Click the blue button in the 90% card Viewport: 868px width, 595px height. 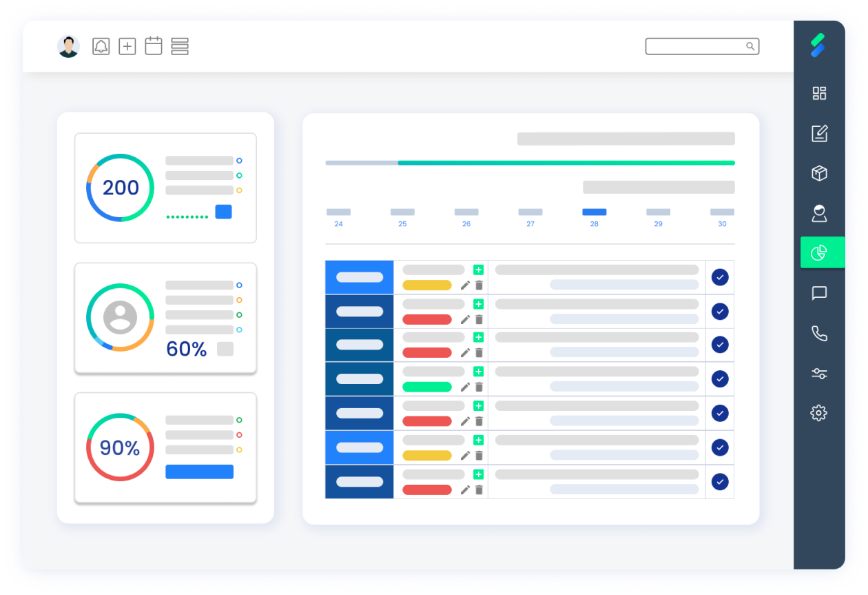199,472
